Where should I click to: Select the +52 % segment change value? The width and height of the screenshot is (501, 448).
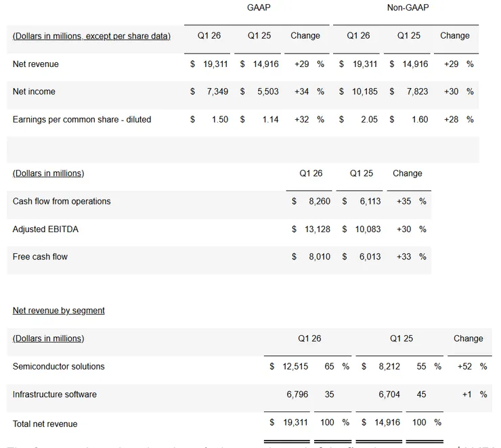(x=473, y=366)
